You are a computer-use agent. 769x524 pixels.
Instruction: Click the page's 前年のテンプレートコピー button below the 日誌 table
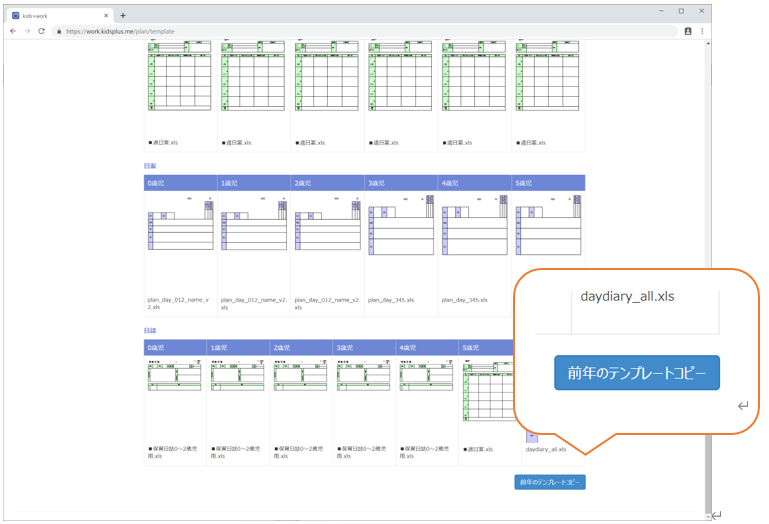coord(550,482)
